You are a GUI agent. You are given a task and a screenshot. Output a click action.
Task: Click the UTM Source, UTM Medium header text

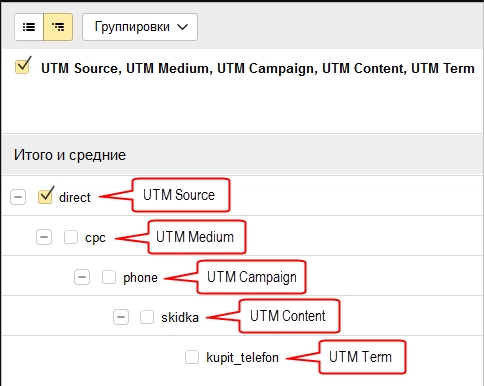125,68
